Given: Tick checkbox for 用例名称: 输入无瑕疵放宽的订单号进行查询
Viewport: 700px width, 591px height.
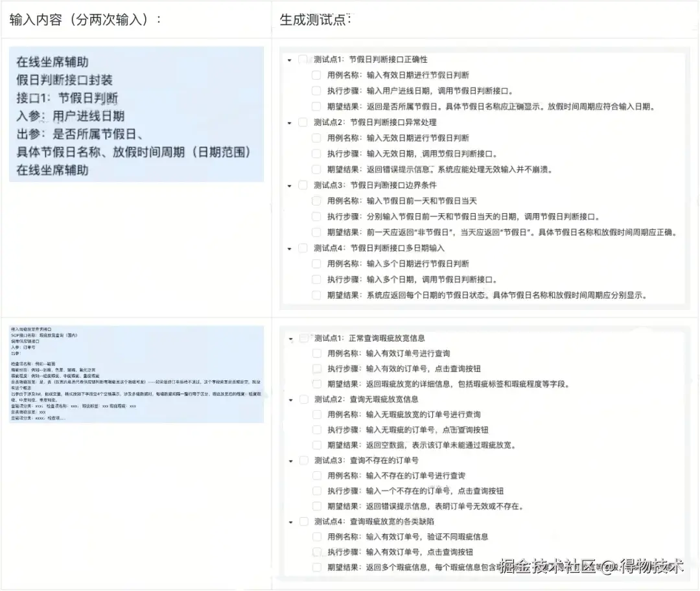Looking at the screenshot, I should pos(317,415).
